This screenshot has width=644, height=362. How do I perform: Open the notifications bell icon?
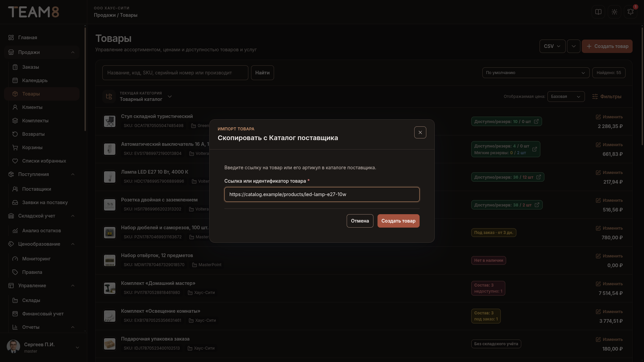pyautogui.click(x=631, y=12)
